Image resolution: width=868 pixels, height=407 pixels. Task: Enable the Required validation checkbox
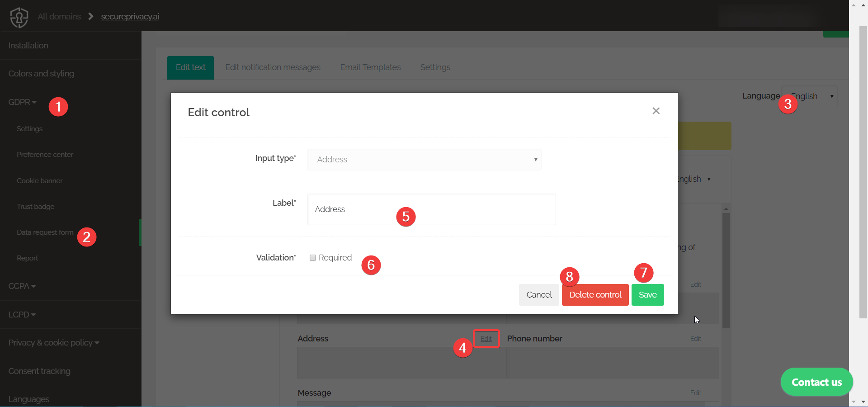[312, 257]
